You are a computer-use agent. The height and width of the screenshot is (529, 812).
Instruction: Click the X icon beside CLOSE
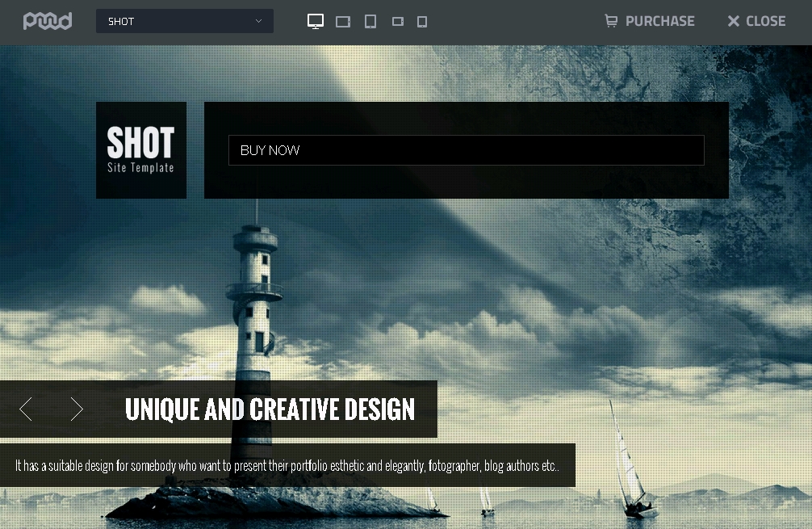[x=733, y=21]
